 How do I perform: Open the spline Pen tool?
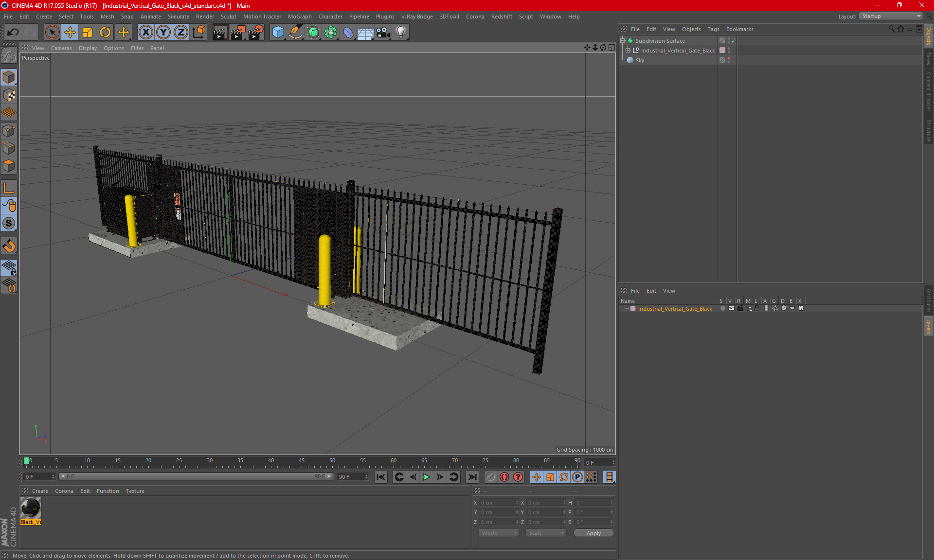pos(295,32)
